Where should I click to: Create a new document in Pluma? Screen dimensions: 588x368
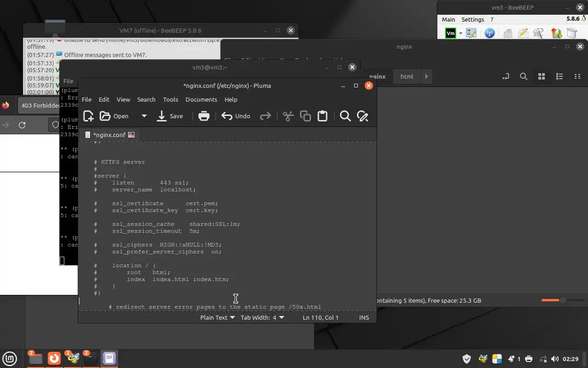pos(88,116)
